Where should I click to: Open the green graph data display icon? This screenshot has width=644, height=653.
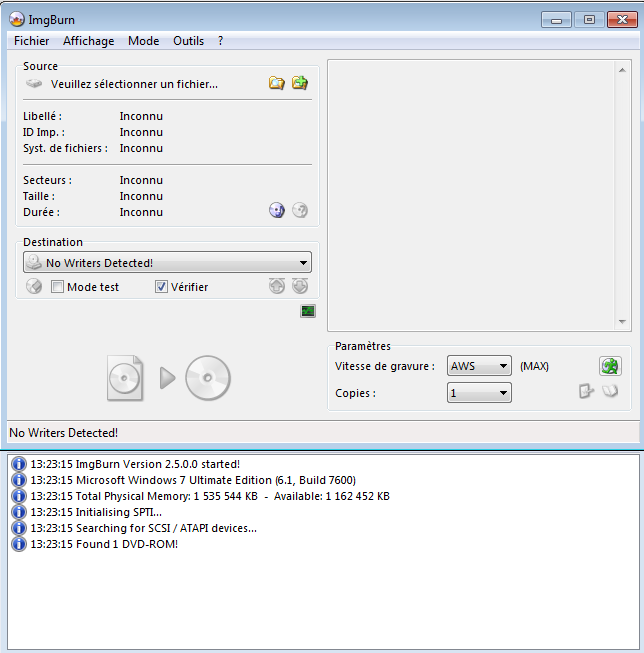click(308, 311)
